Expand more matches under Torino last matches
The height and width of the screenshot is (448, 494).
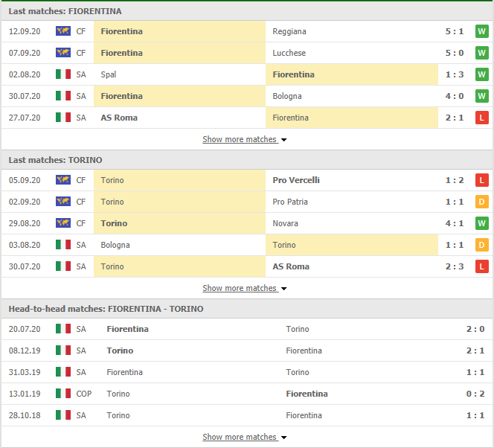[245, 288]
